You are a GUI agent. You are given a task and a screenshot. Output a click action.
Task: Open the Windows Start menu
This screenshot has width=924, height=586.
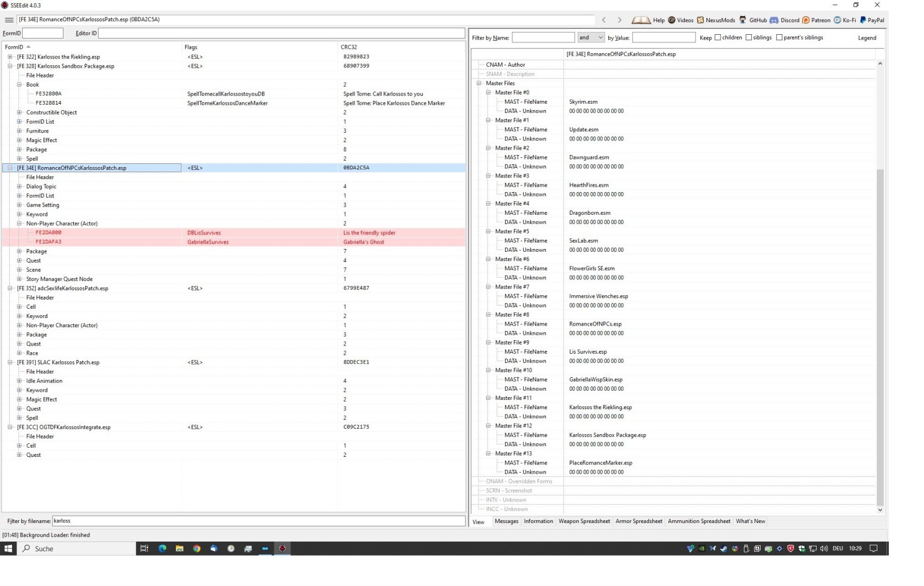8,549
